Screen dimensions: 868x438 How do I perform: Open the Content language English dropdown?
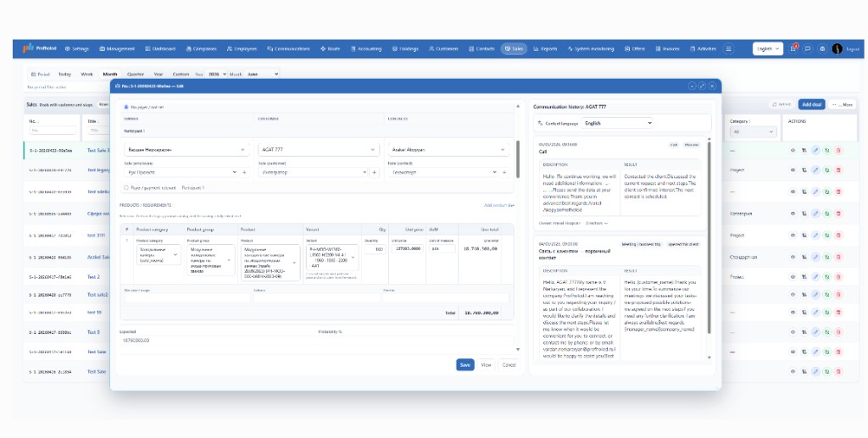click(x=617, y=124)
